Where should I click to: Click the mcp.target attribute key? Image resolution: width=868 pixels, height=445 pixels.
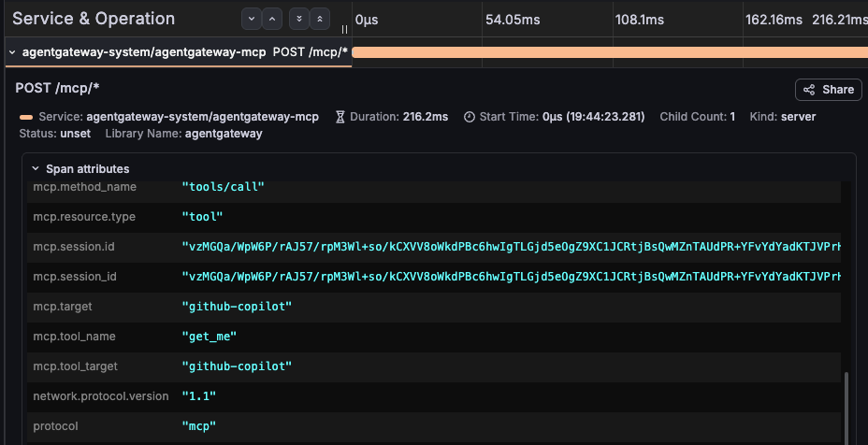tap(63, 307)
